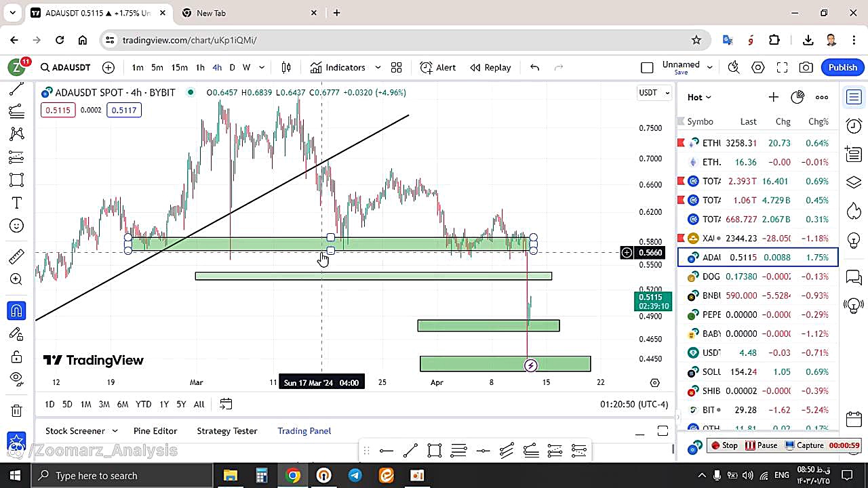Select the 1h interval
868x488 pixels.
pos(200,67)
